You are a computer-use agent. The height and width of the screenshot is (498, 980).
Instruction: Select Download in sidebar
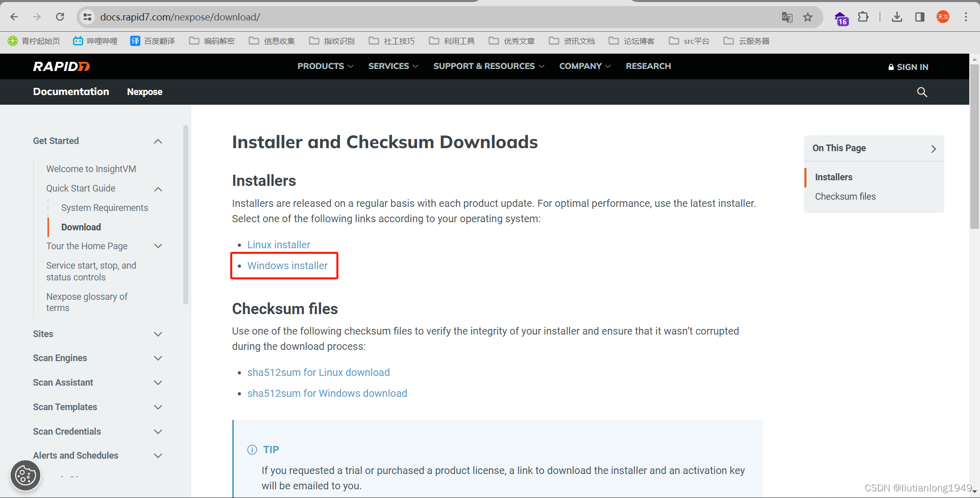pos(81,227)
